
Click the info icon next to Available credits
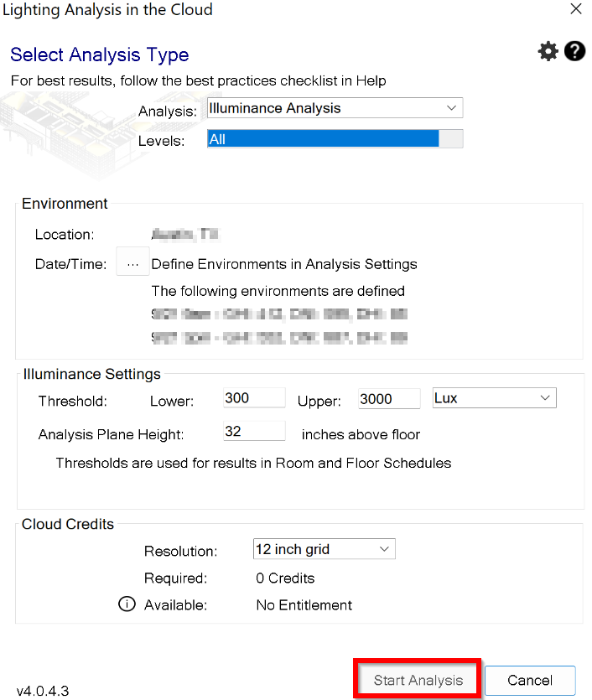pyautogui.click(x=126, y=604)
